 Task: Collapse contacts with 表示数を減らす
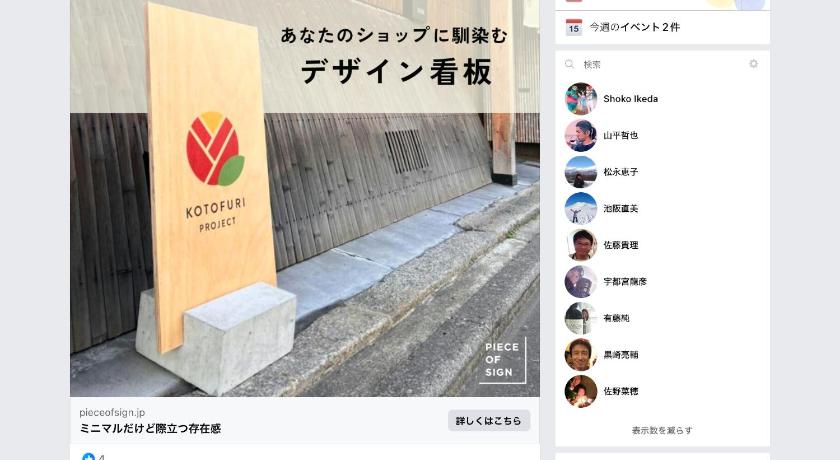[x=662, y=430]
